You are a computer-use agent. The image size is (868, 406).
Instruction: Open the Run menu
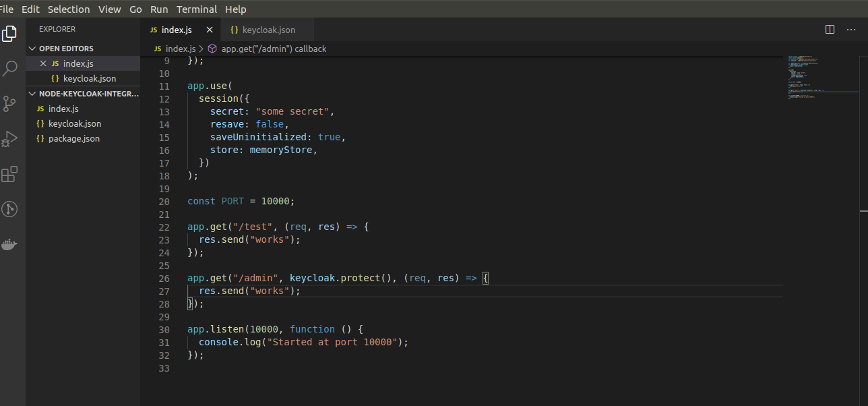click(159, 9)
